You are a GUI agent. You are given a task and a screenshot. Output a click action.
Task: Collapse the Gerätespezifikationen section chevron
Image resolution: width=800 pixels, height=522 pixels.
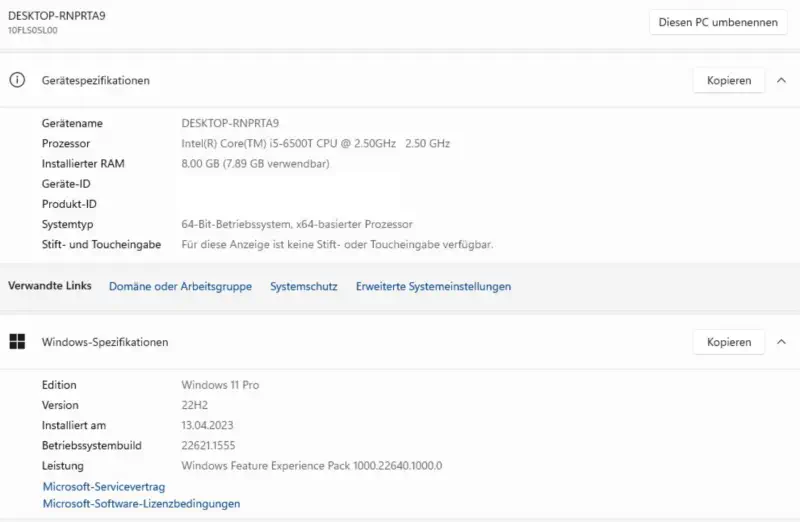tap(781, 81)
